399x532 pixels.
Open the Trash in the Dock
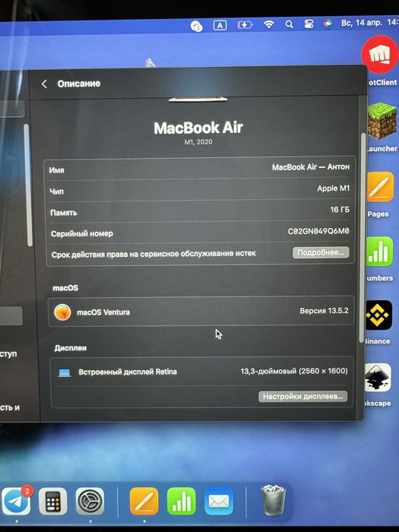click(x=273, y=500)
